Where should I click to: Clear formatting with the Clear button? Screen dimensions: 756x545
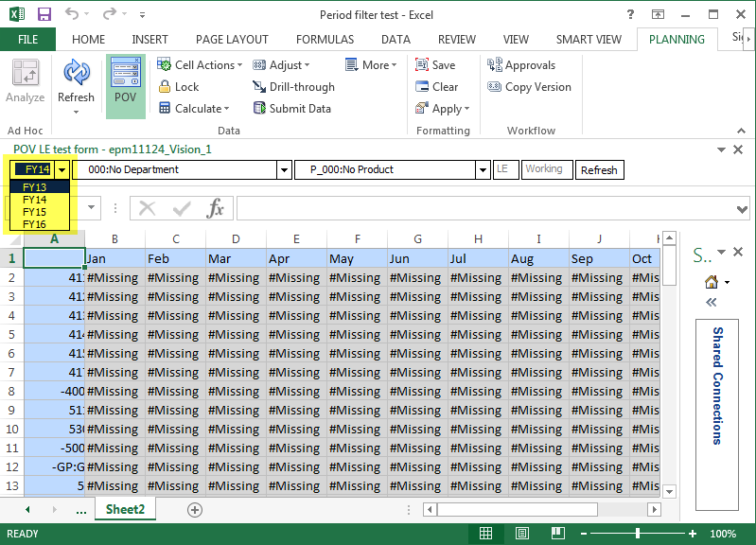(437, 87)
